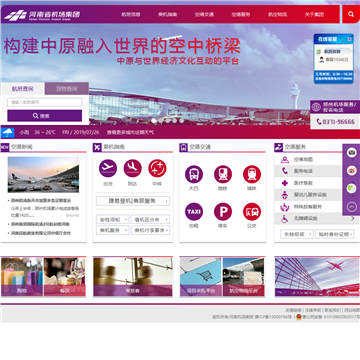This screenshot has width=360, height=360.
Task: Expand the 安检须知 dropdown box
Action: [x=112, y=219]
